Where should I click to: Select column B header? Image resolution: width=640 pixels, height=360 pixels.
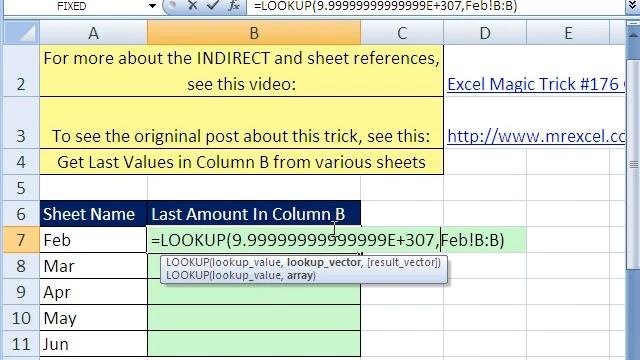click(254, 33)
